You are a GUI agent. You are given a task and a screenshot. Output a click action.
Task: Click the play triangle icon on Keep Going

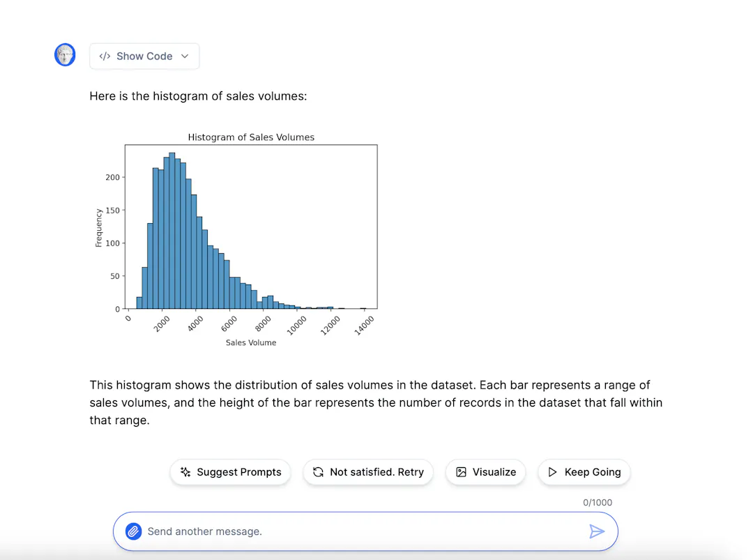[553, 472]
